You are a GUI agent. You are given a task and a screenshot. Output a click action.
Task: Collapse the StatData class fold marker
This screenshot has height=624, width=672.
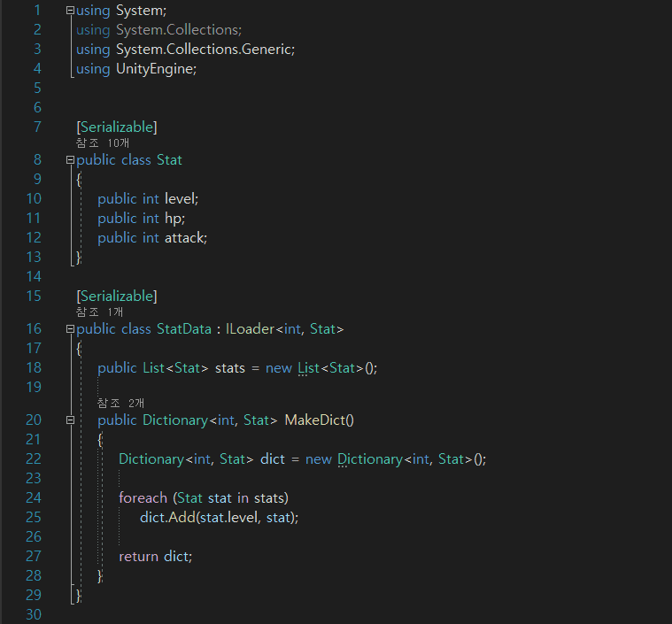pyautogui.click(x=70, y=329)
